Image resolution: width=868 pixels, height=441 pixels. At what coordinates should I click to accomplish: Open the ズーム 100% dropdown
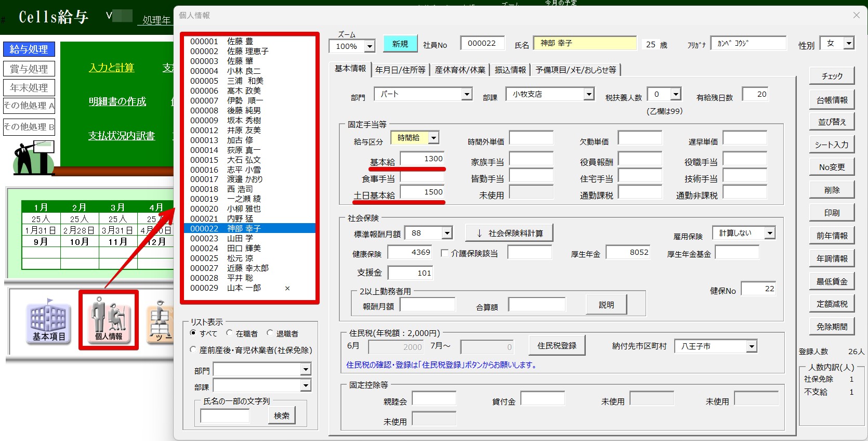pos(370,46)
